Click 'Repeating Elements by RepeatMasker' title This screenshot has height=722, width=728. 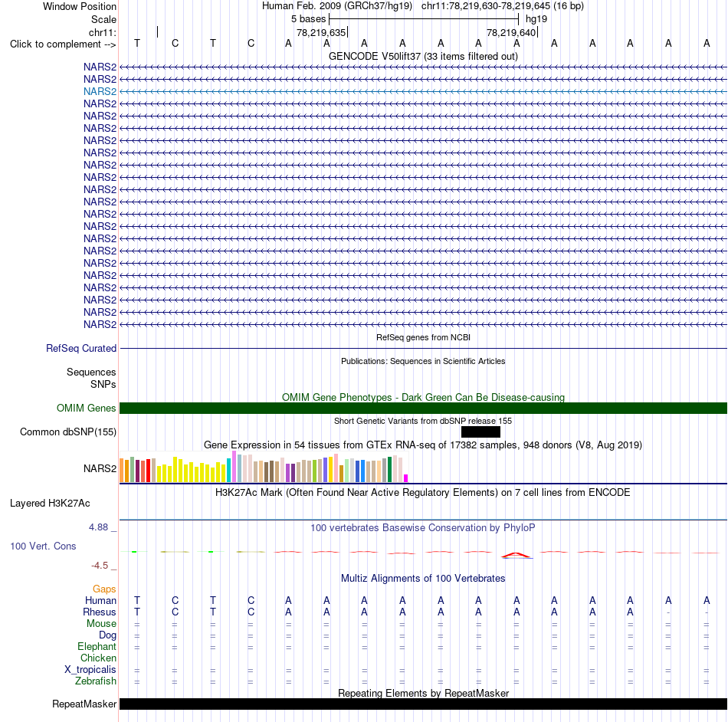423,693
